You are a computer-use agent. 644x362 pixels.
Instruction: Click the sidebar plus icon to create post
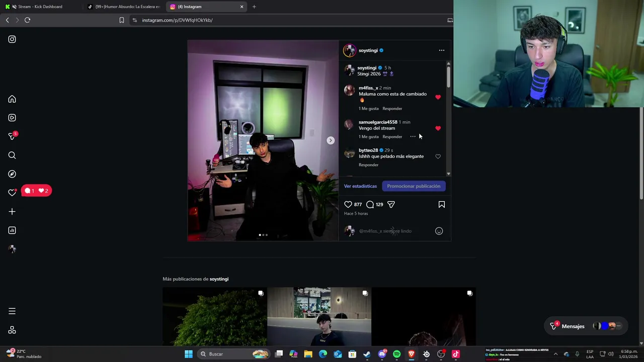click(12, 212)
